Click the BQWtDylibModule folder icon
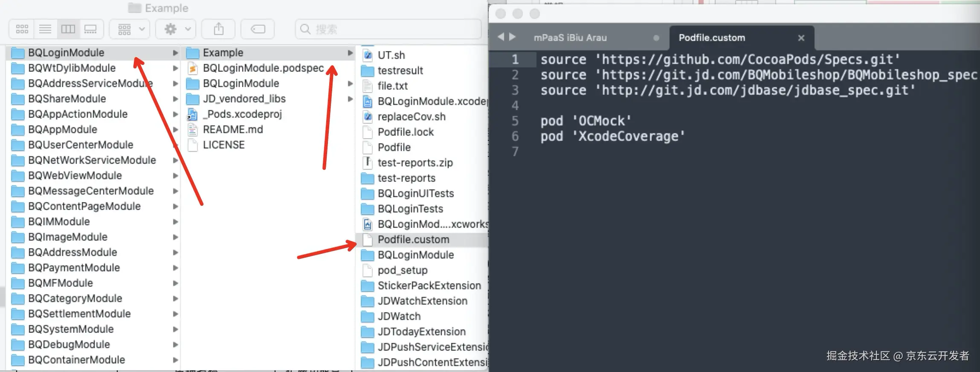This screenshot has width=980, height=372. tap(17, 68)
